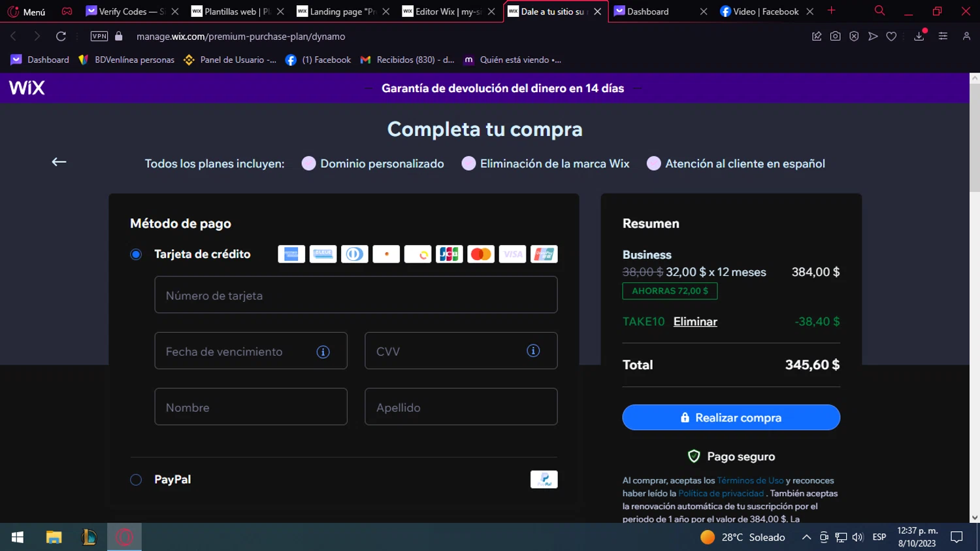Open the Opera Menú button
980x551 pixels.
tap(26, 12)
